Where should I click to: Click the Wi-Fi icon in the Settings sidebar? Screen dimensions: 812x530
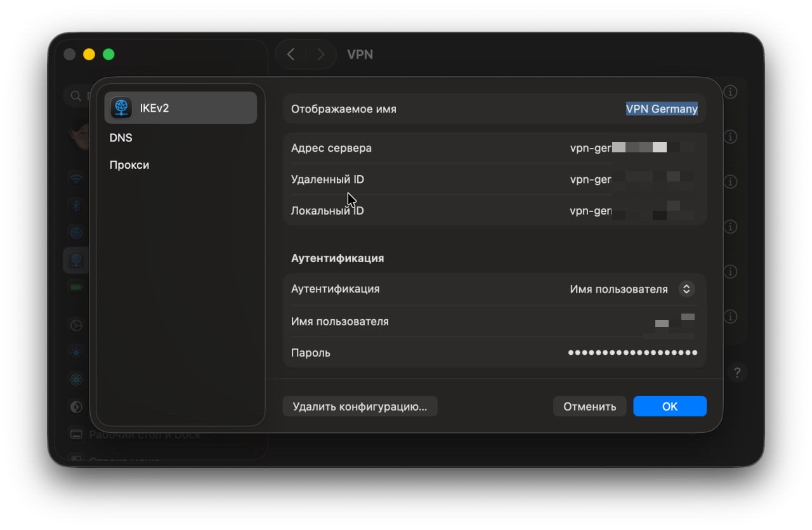(x=76, y=178)
